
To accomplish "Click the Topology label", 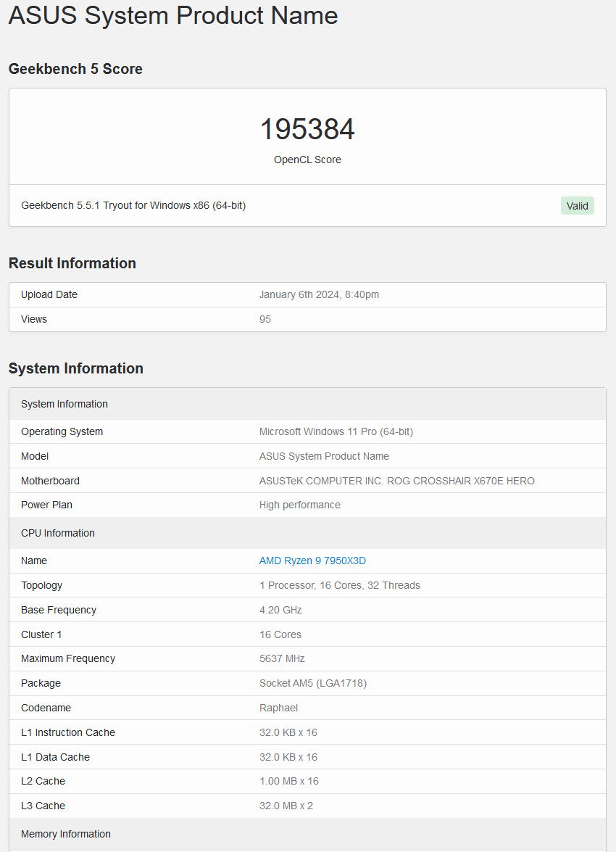I will tap(41, 585).
